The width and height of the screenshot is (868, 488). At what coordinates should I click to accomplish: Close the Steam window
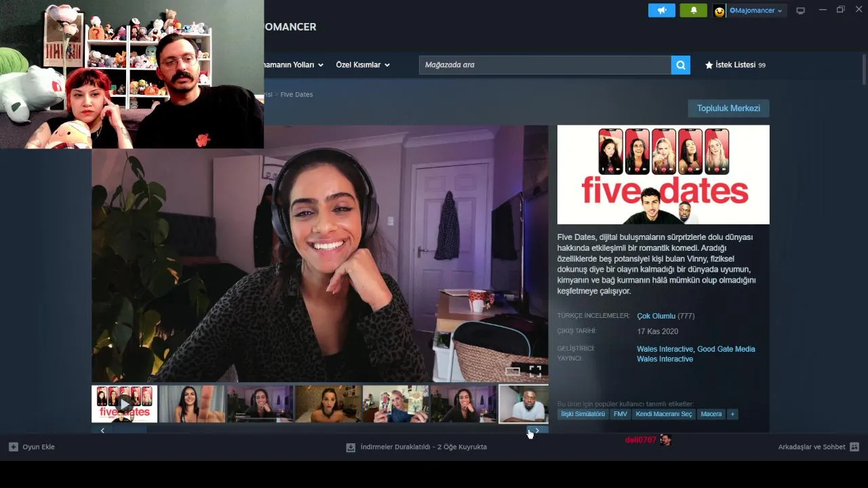point(859,9)
